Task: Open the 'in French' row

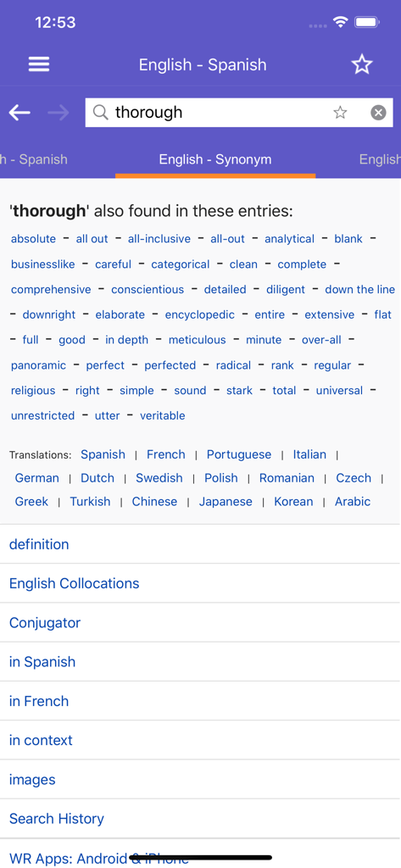Action: coord(200,701)
